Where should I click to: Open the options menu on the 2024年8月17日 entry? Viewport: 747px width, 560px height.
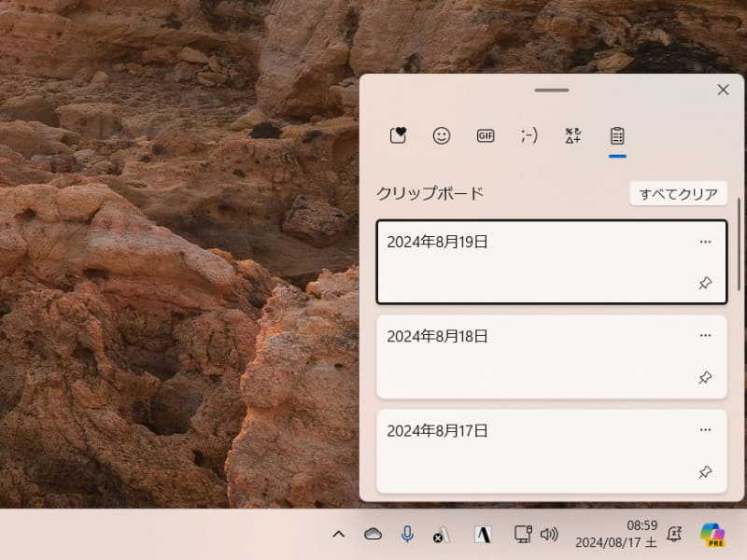tap(706, 429)
